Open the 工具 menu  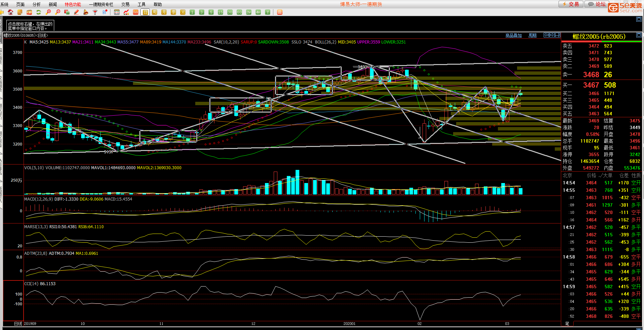[x=142, y=4]
